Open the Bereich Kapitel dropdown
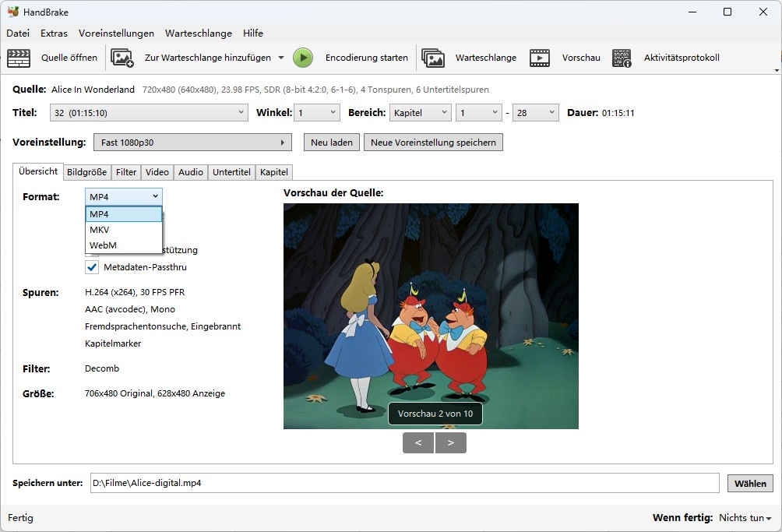Viewport: 782px width, 532px height. pyautogui.click(x=421, y=113)
